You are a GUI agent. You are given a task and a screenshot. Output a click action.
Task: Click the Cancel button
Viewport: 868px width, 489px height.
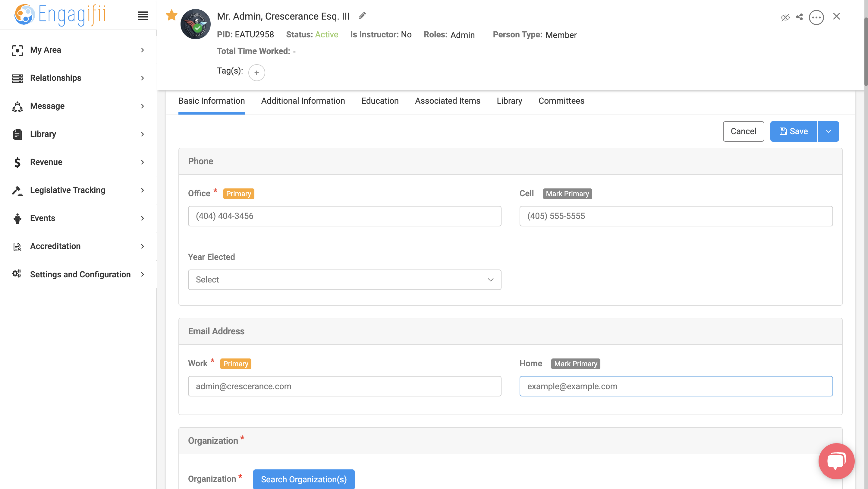click(743, 131)
